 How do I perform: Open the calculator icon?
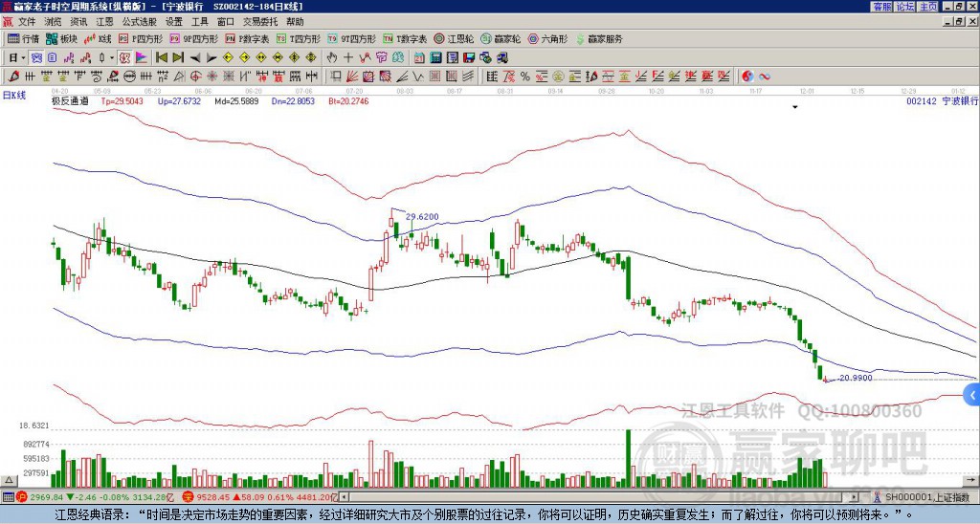point(435,57)
